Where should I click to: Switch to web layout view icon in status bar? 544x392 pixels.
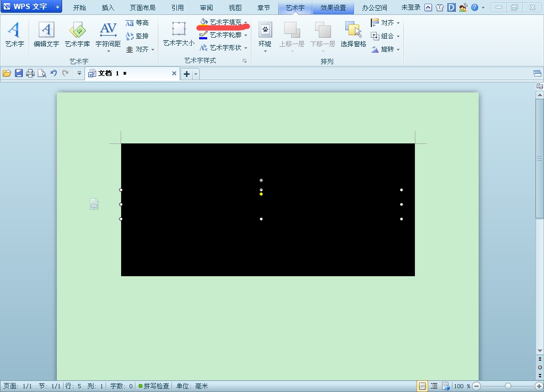coord(446,386)
